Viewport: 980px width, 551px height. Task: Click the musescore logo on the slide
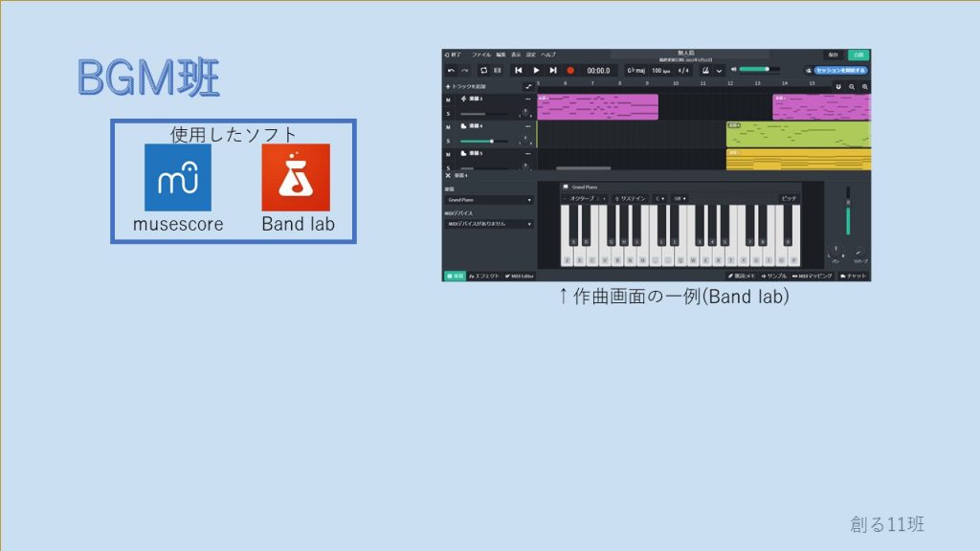[x=177, y=177]
